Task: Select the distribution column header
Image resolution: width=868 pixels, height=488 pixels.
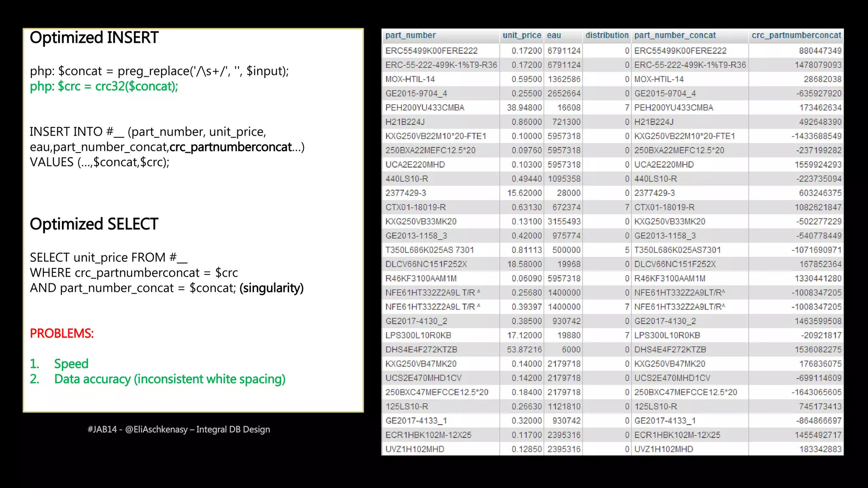Action: pos(607,35)
